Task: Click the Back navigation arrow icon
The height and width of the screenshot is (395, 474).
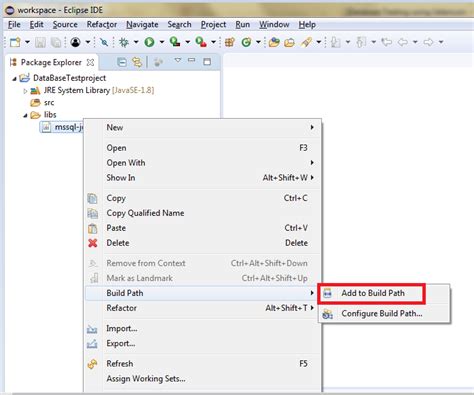Action: tap(403, 42)
